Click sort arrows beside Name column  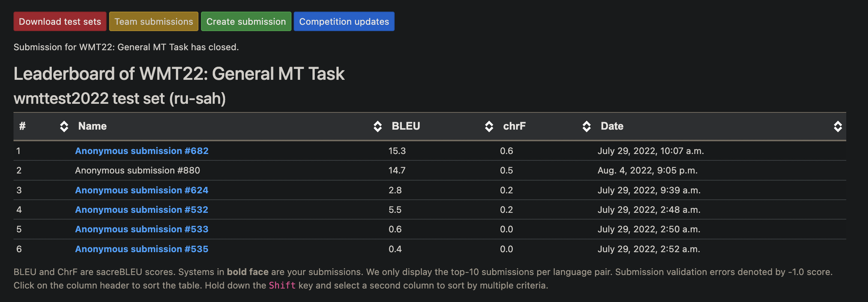(x=378, y=126)
